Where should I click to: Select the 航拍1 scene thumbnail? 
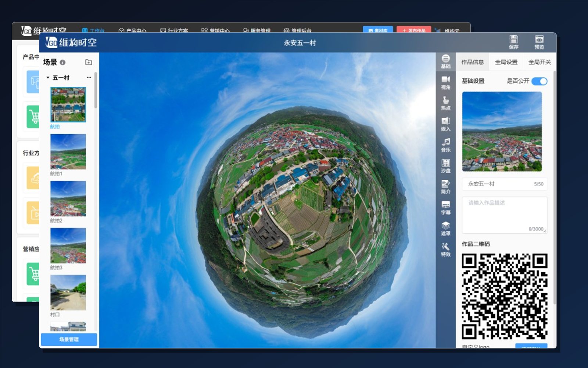(x=68, y=152)
